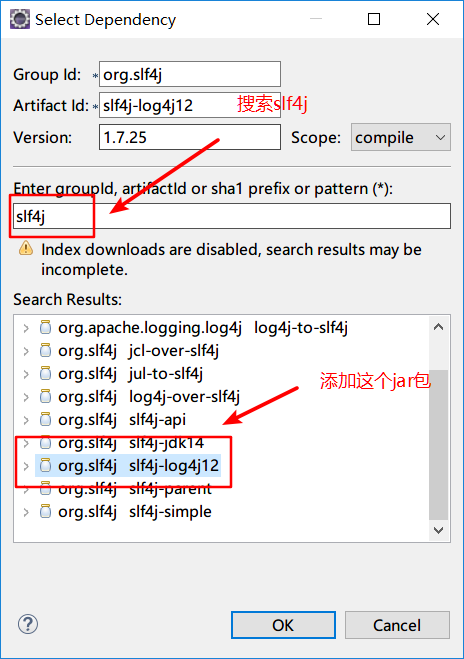
Task: Click into the Version field
Action: pyautogui.click(x=190, y=137)
